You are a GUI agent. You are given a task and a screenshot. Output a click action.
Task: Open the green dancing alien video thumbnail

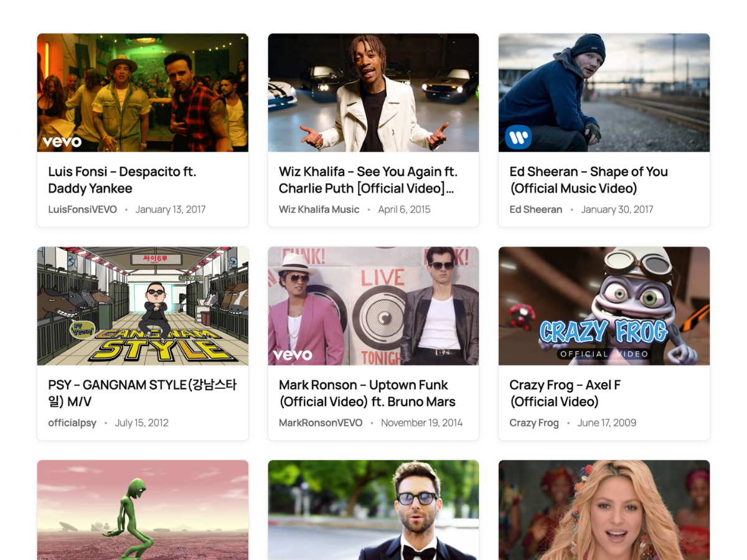point(143,510)
